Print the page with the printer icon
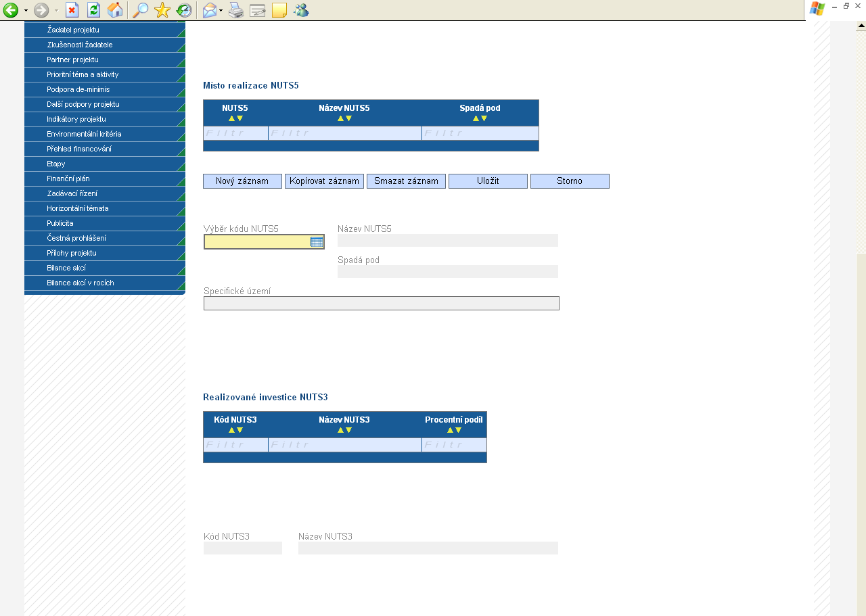866x616 pixels. 235,9
